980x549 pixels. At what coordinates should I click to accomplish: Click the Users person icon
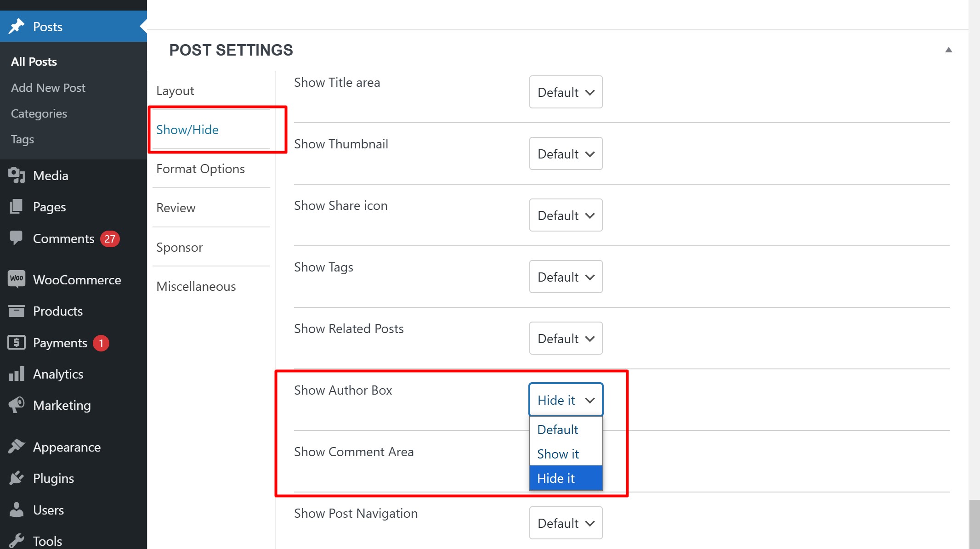17,509
